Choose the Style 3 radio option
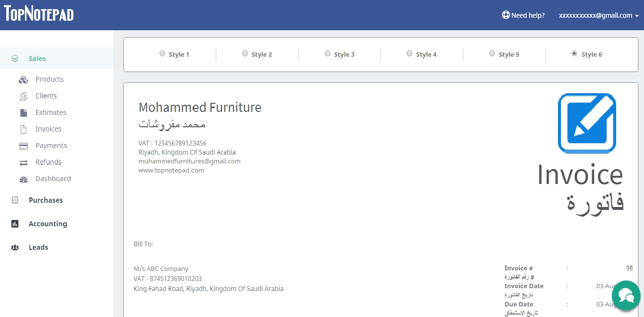Screen dimensions: 644x317 [328, 53]
